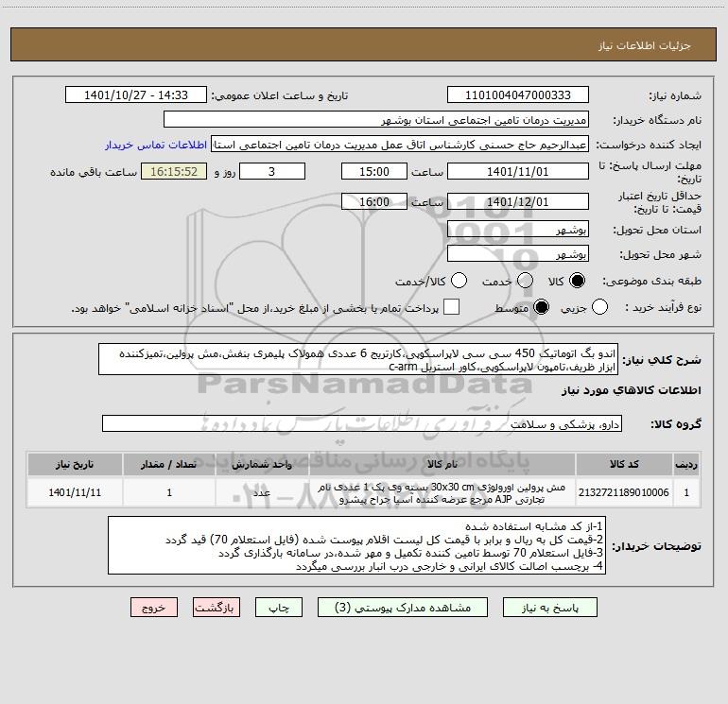Click product code 213272118901​0006 cell

(x=624, y=492)
